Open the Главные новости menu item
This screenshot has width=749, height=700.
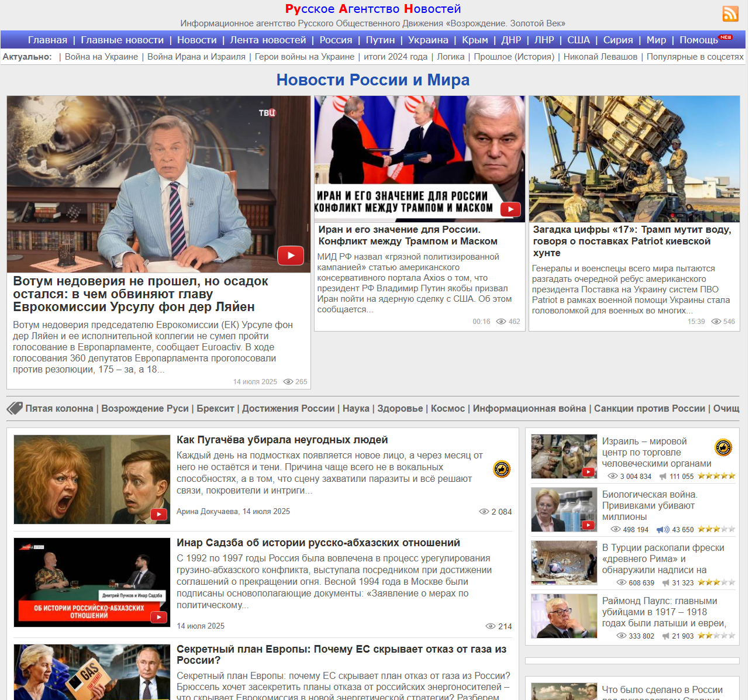[x=122, y=40]
